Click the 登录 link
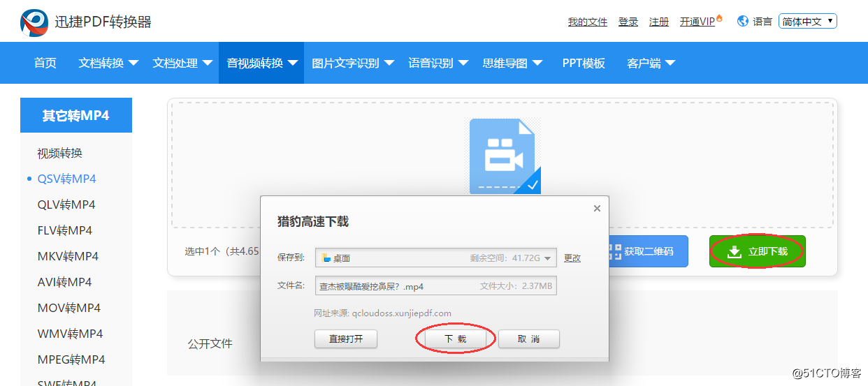This screenshot has height=386, width=868. click(628, 22)
